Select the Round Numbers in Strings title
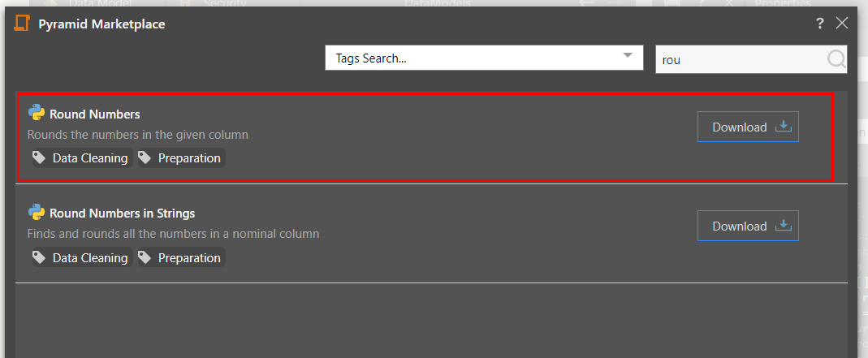 tap(122, 214)
